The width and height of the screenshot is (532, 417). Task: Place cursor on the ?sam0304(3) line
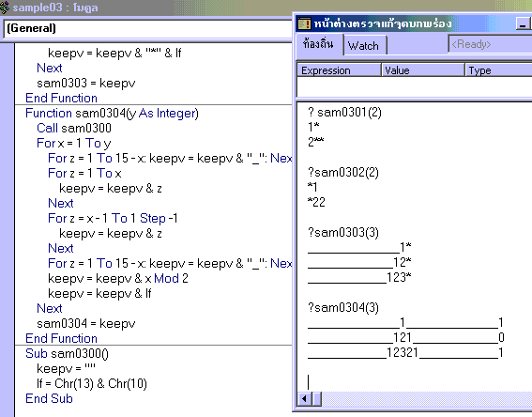coord(343,307)
